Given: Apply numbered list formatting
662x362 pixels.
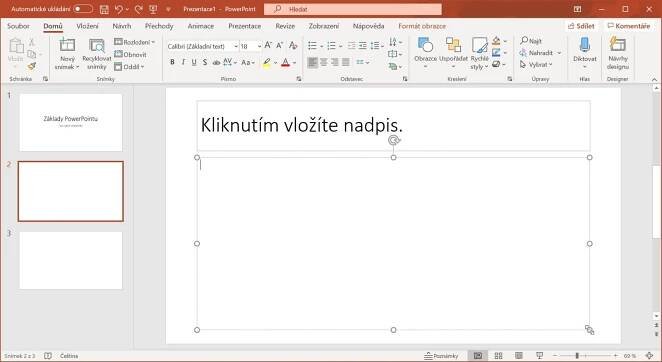Looking at the screenshot, I should (331, 46).
